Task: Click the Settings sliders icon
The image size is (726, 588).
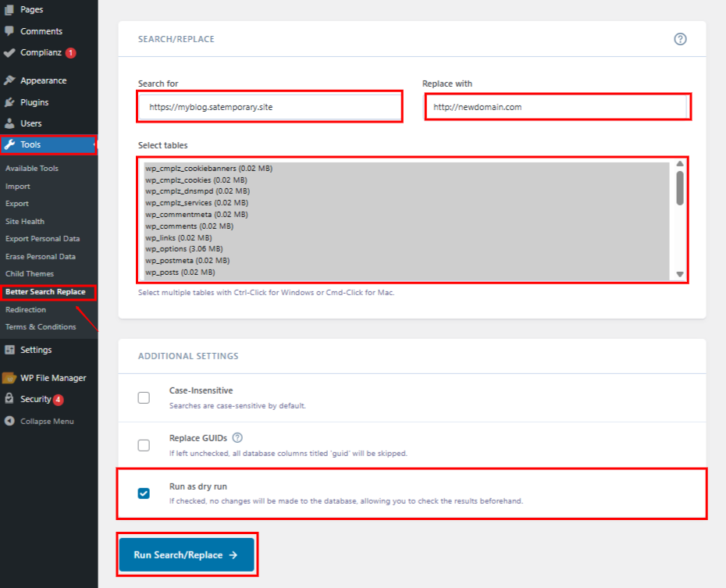Action: pyautogui.click(x=9, y=350)
